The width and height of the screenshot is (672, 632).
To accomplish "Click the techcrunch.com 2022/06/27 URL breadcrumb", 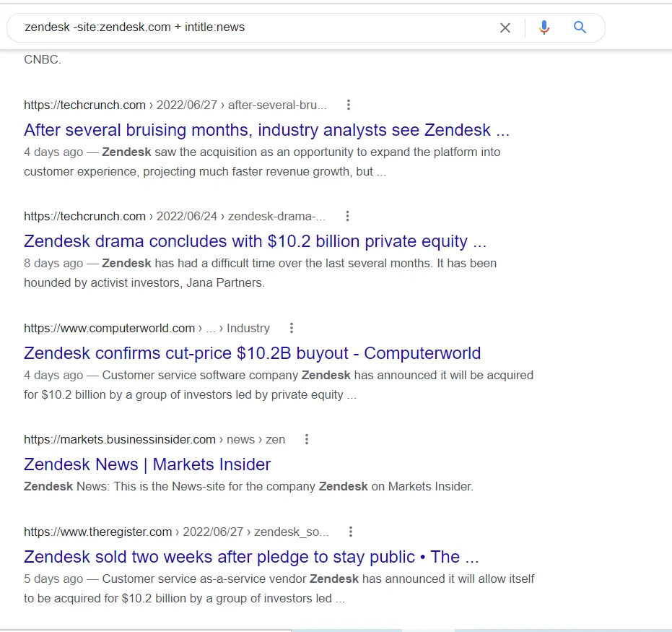I will pyautogui.click(x=175, y=105).
